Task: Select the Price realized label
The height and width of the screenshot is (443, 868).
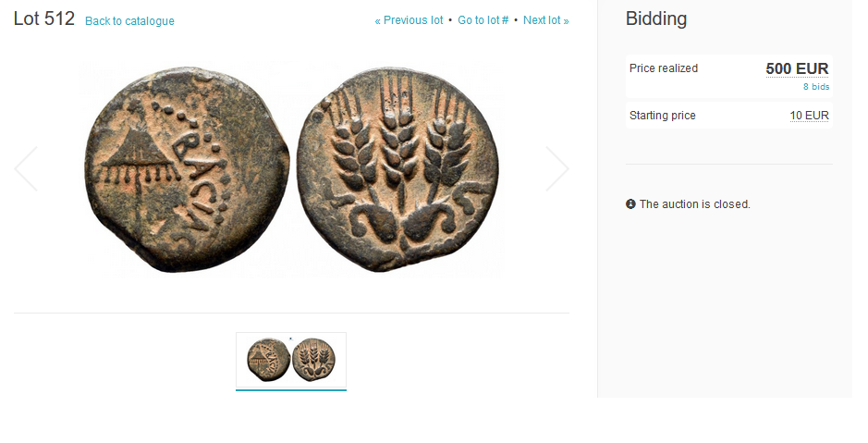Action: point(663,68)
